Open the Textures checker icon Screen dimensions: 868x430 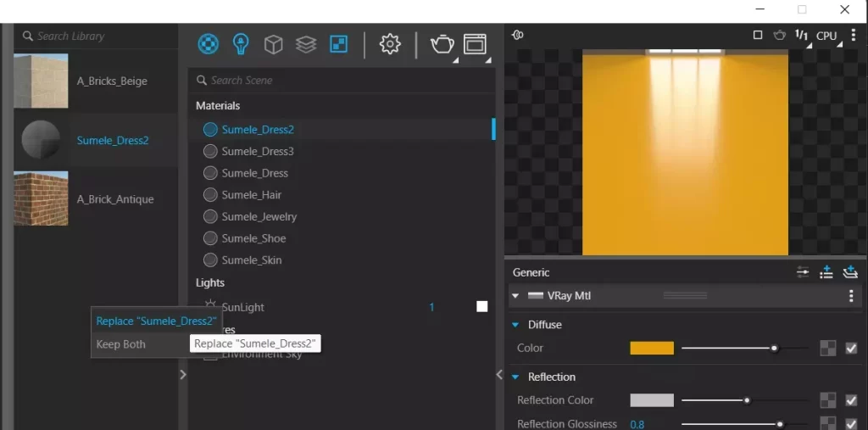(x=339, y=44)
